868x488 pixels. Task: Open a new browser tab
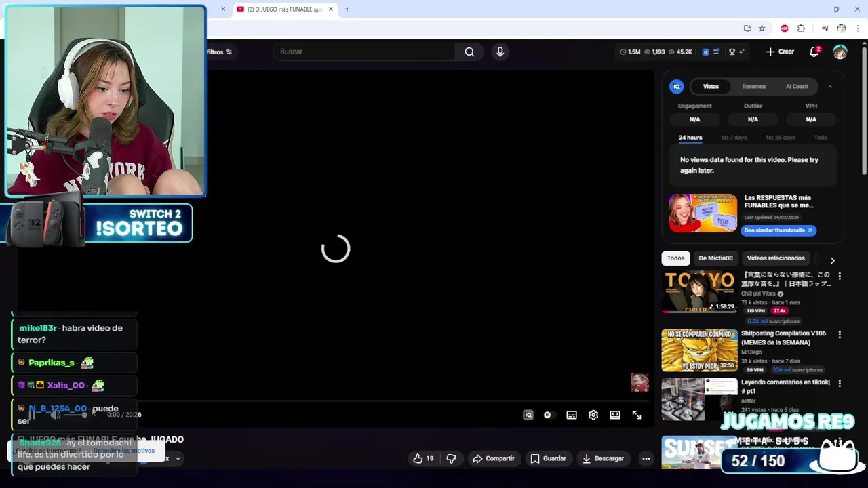[347, 9]
